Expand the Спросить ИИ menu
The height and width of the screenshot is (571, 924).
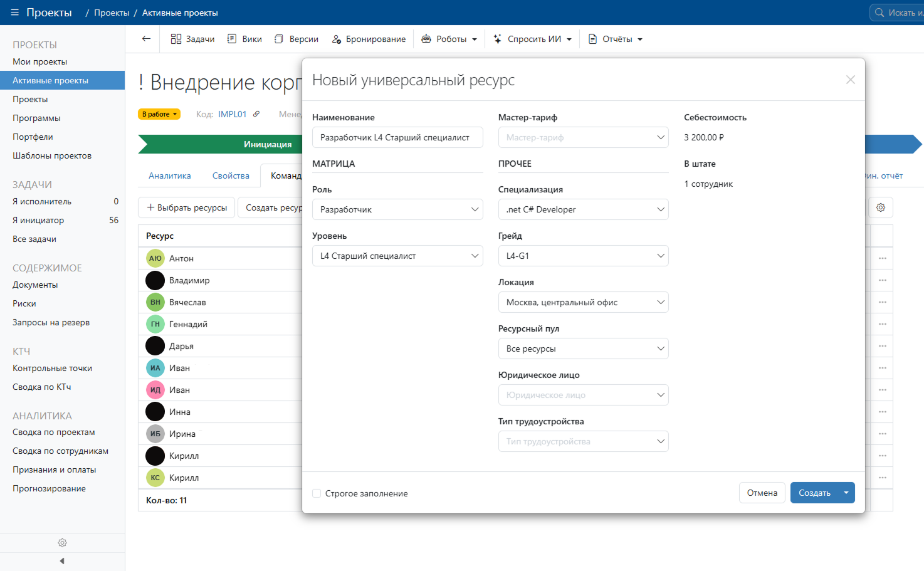(x=533, y=39)
